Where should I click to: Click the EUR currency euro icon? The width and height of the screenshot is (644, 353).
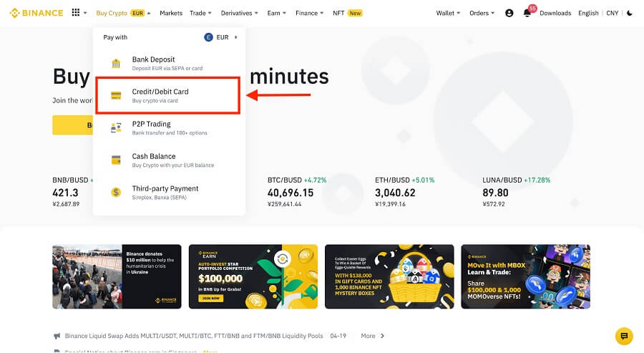point(209,37)
